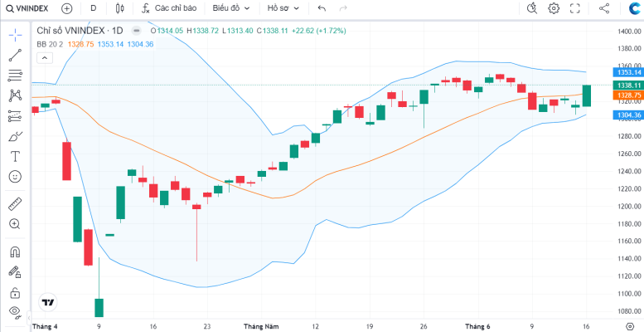This screenshot has height=332, width=644.
Task: Select the trend line drawing tool
Action: (15, 55)
